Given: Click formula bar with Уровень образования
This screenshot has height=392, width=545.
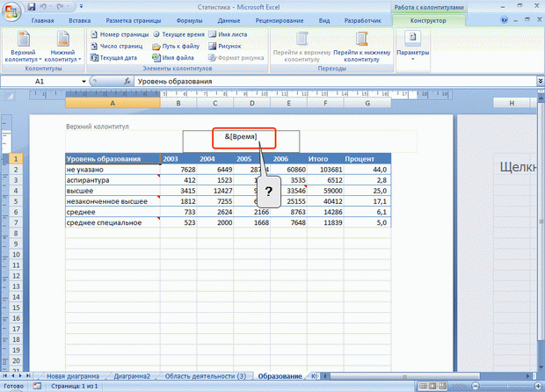Looking at the screenshot, I should coord(335,82).
